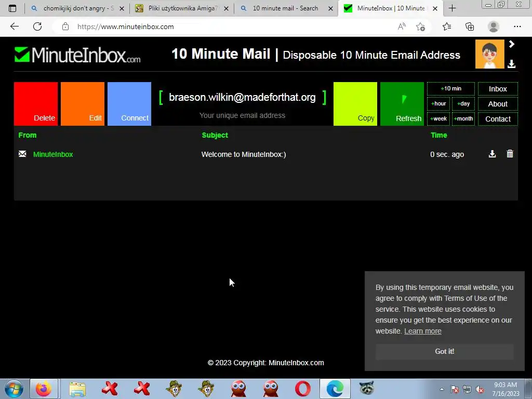Open browser Settings and more menu
The width and height of the screenshot is (532, 399).
coord(517,26)
